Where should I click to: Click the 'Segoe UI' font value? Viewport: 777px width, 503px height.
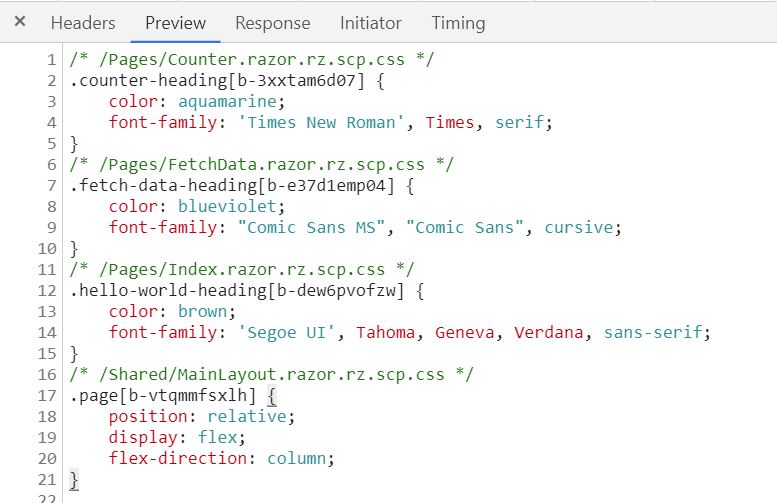(286, 333)
